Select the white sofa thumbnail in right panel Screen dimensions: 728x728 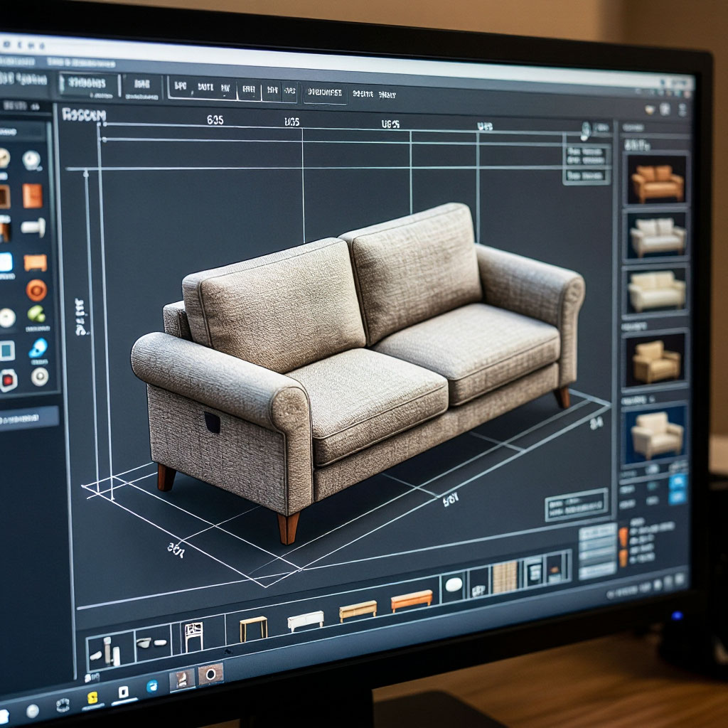(657, 235)
